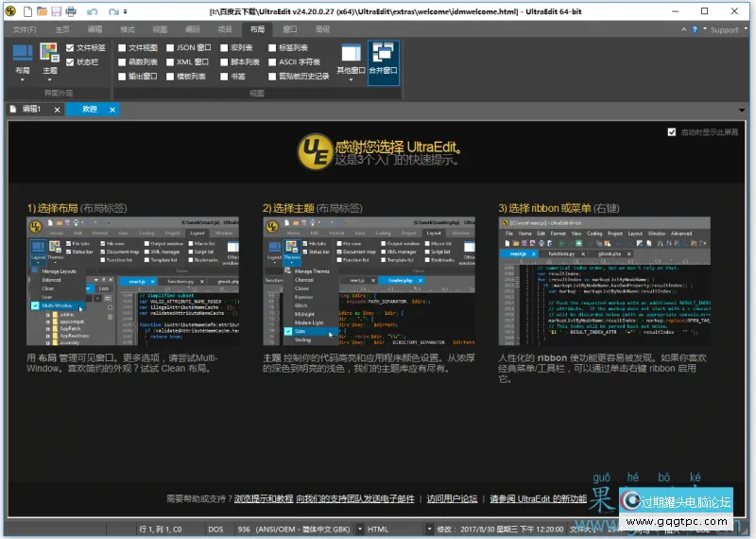The width and height of the screenshot is (756, 539).
Task: Switch to the 高级 advanced ribbon tab
Action: tap(322, 29)
